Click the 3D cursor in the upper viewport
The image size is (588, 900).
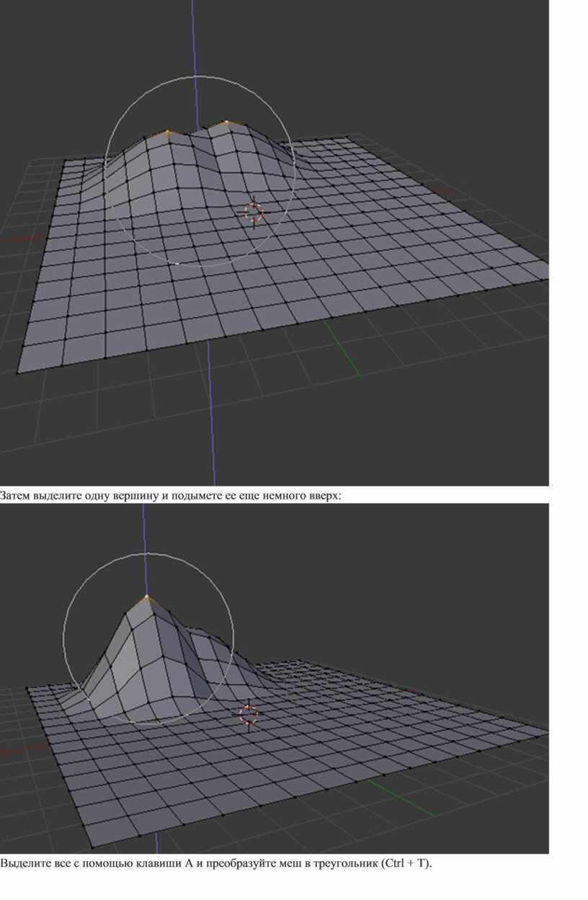[253, 211]
